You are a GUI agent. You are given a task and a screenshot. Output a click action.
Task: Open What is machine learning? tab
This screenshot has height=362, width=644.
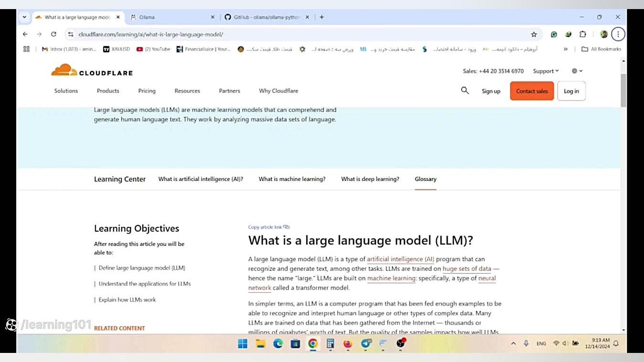[x=292, y=179]
